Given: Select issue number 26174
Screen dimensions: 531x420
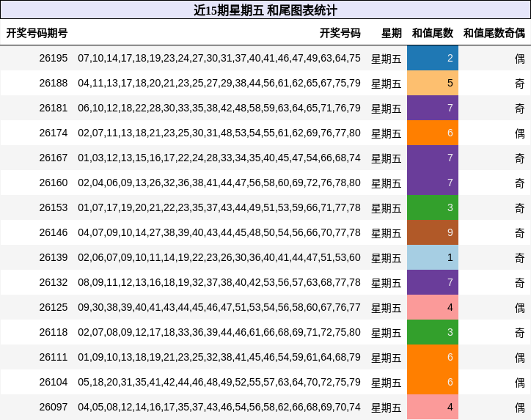Looking at the screenshot, I should coord(54,133).
